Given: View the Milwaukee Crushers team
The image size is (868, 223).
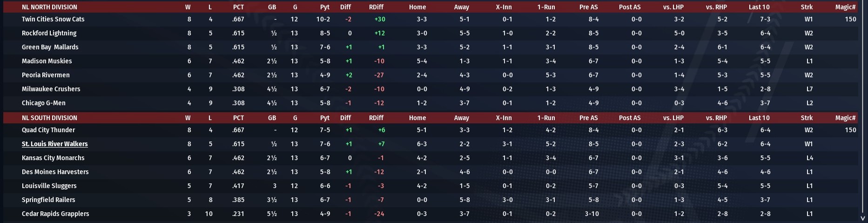Looking at the screenshot, I should (51, 89).
